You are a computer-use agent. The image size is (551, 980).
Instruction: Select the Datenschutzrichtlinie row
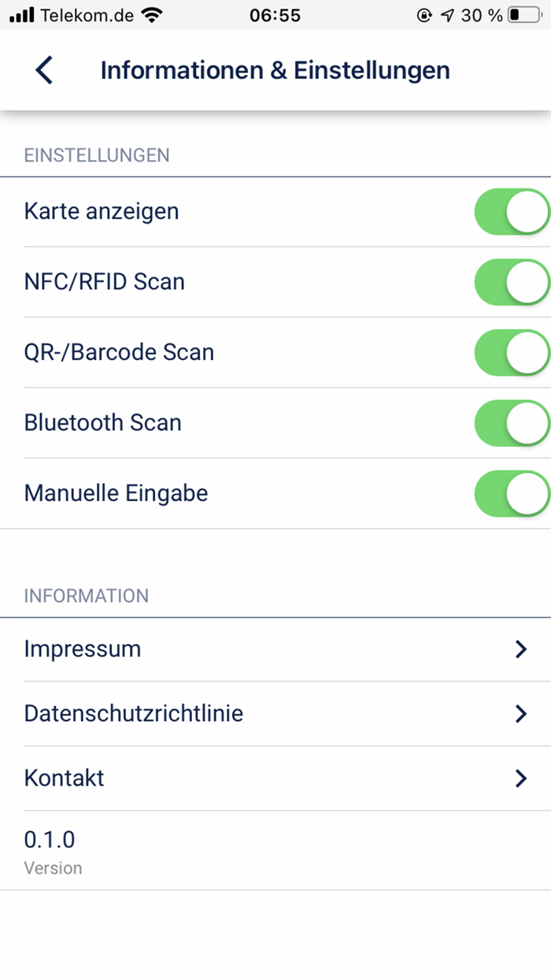(275, 714)
